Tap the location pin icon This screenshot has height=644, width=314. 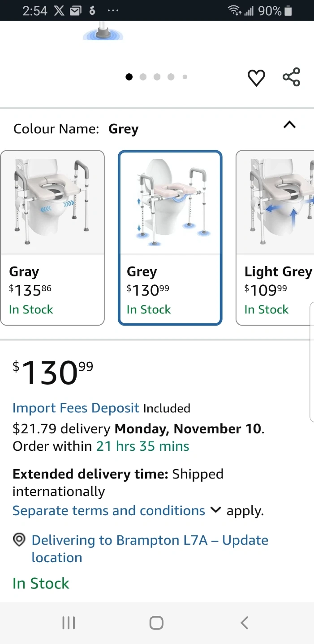(x=19, y=540)
